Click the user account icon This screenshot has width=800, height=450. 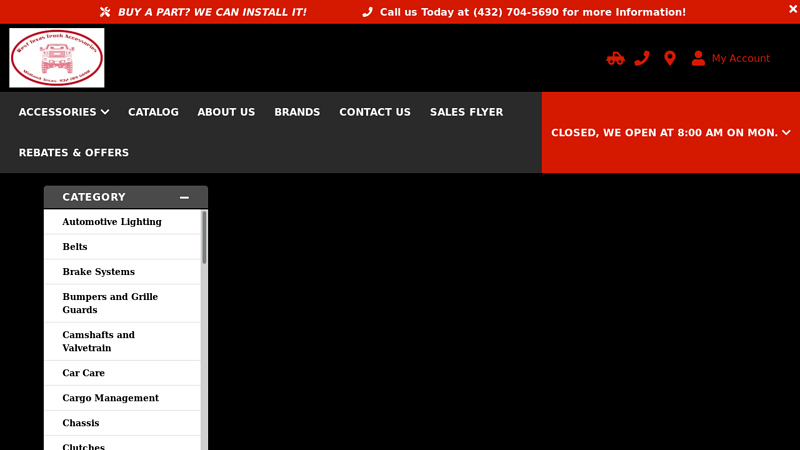698,58
